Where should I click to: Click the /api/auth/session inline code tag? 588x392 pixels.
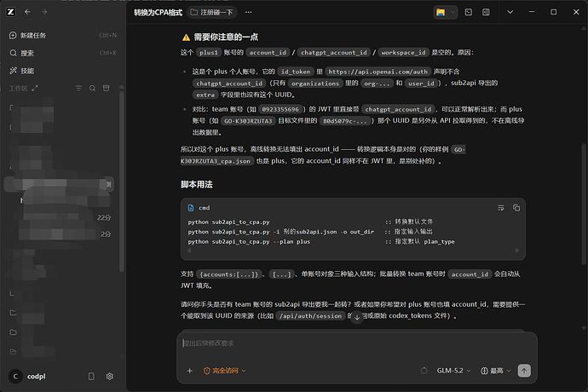pos(310,316)
